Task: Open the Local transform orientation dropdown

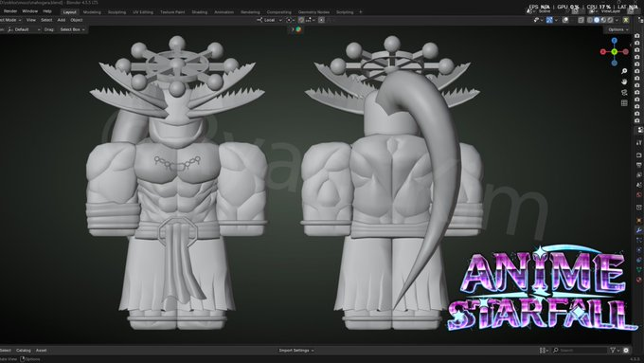Action: 270,20
